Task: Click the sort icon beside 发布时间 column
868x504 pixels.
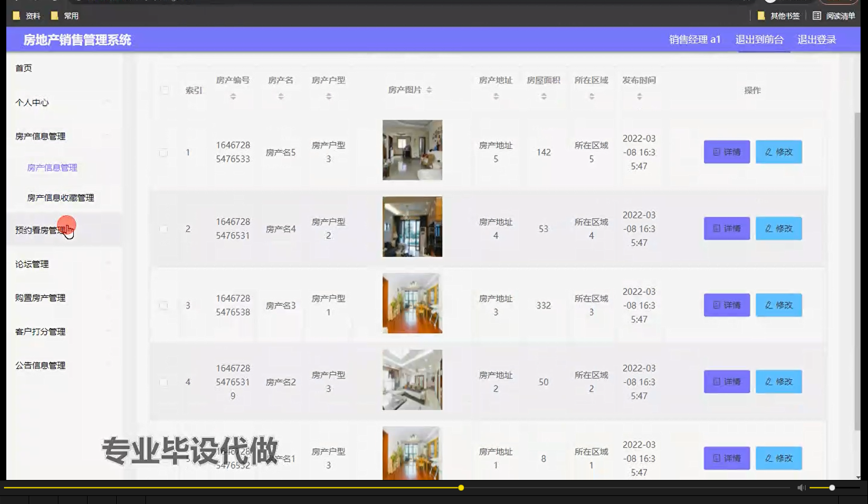Action: tap(640, 97)
